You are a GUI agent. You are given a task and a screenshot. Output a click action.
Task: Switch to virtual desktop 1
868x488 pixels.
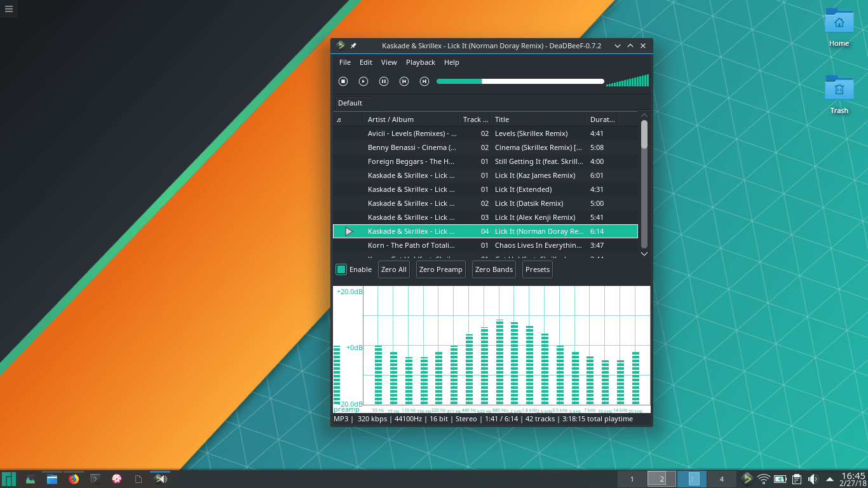pos(632,479)
